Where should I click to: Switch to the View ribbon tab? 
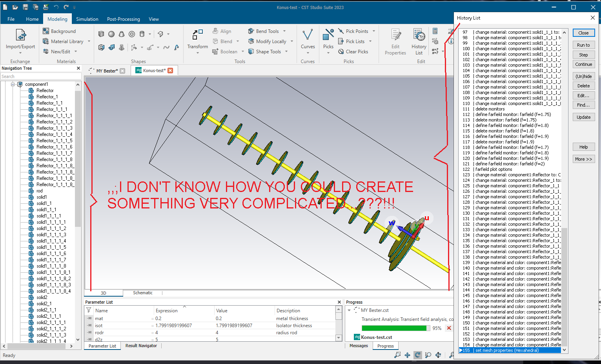click(154, 19)
